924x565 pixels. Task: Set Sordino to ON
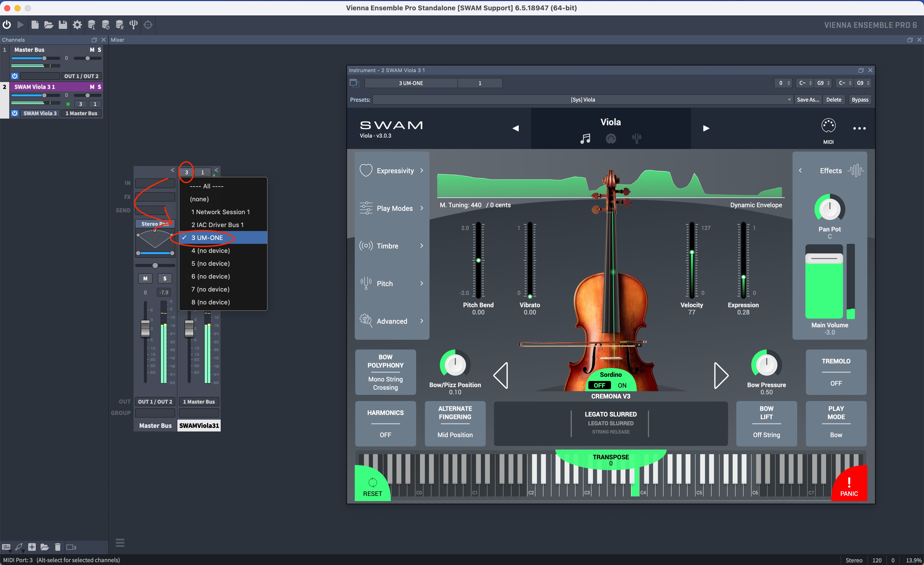(622, 385)
